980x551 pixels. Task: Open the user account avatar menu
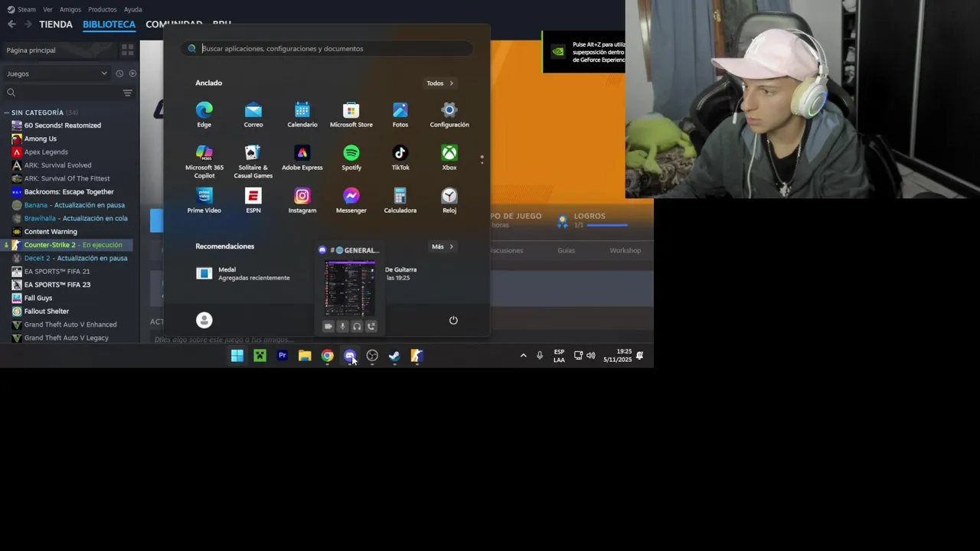[x=204, y=321]
